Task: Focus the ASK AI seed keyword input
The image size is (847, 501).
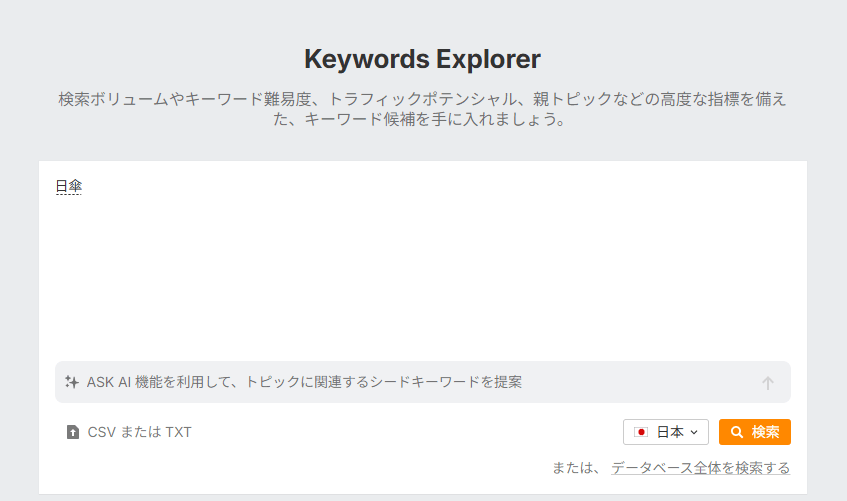Action: point(422,382)
